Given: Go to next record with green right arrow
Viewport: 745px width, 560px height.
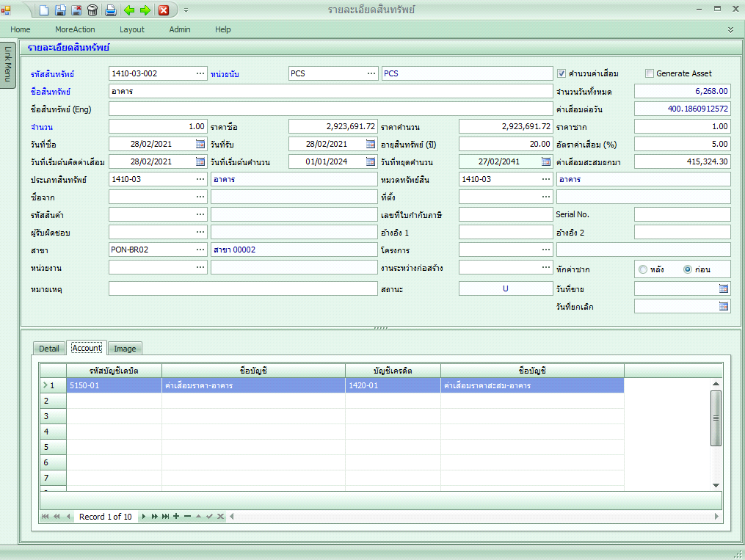Looking at the screenshot, I should (145, 10).
